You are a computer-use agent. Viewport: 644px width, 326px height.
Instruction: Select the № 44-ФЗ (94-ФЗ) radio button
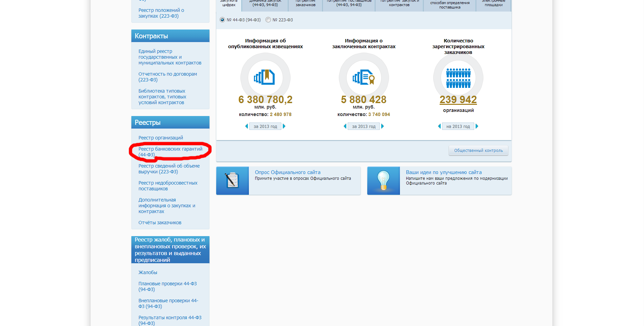coord(222,20)
